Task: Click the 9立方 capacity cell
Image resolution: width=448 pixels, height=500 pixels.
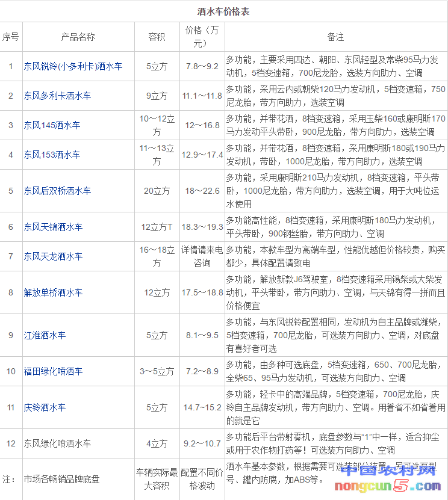Action: (157, 96)
